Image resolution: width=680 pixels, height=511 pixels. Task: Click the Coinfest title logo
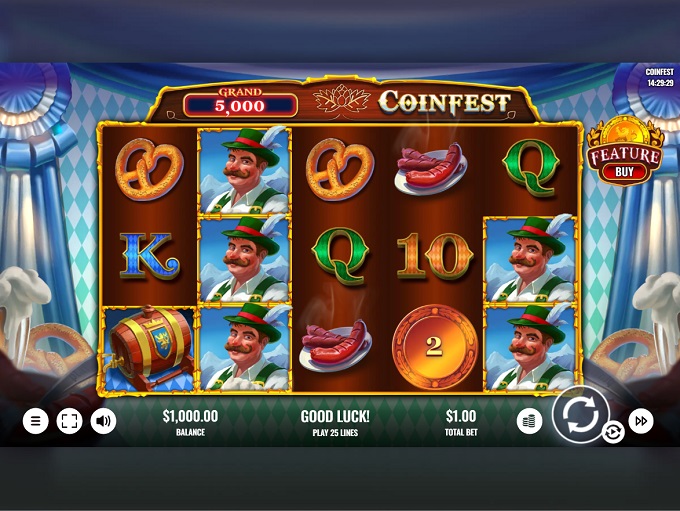[x=445, y=102]
